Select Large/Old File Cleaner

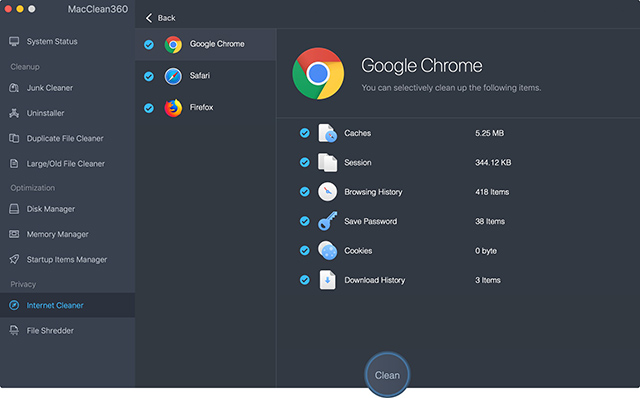[x=67, y=164]
